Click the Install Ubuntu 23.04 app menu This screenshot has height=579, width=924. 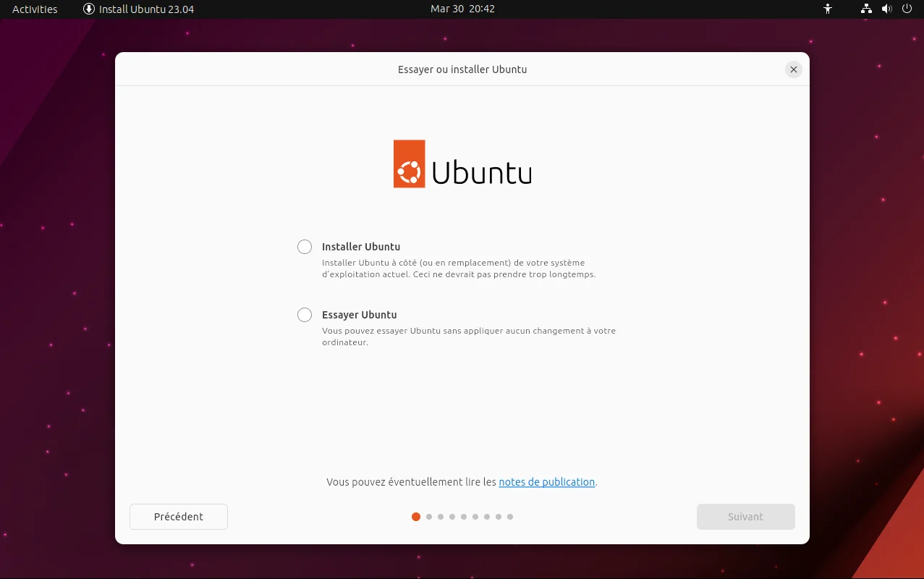(139, 9)
